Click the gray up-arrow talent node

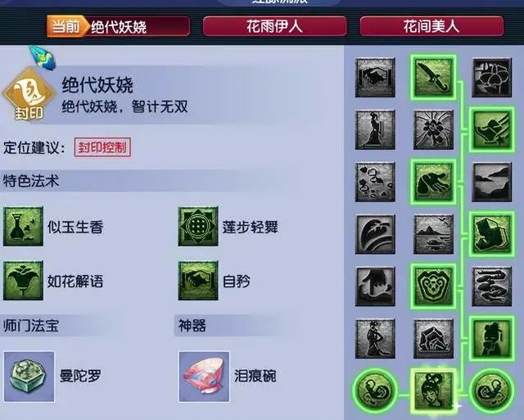[375, 287]
